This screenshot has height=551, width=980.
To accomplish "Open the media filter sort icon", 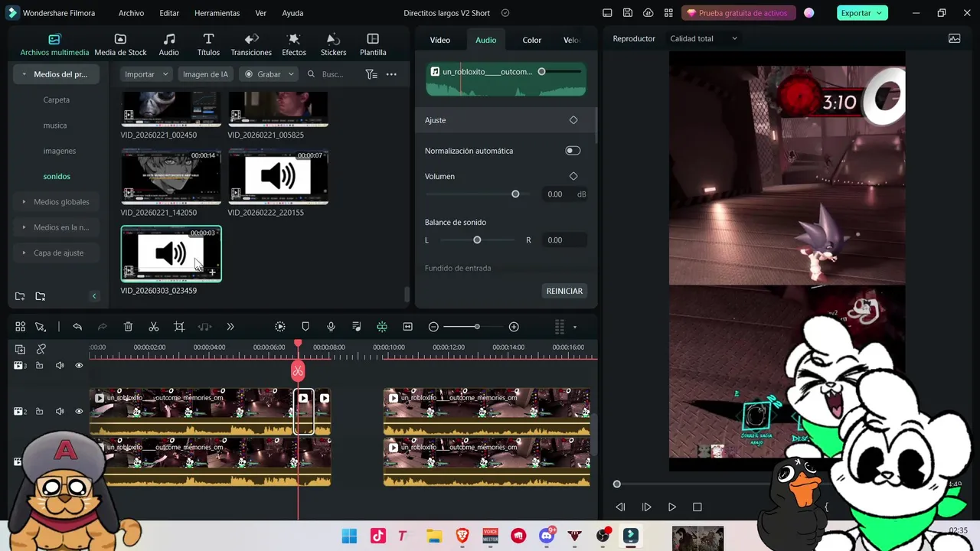I will [371, 74].
